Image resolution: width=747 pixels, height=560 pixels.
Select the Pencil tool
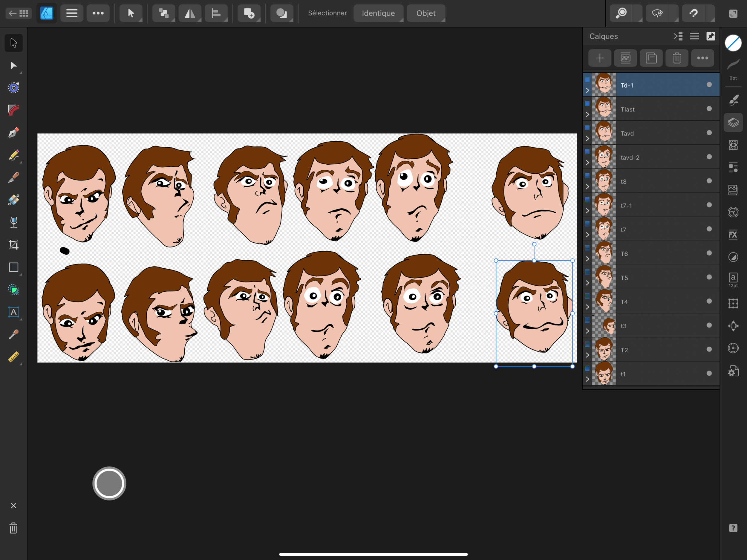[x=13, y=155]
